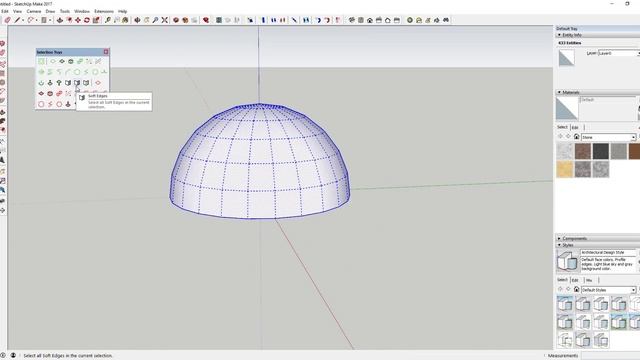Open the Extension Warehouse
Image resolution: width=640 pixels, height=360 pixels.
pyautogui.click(x=185, y=20)
